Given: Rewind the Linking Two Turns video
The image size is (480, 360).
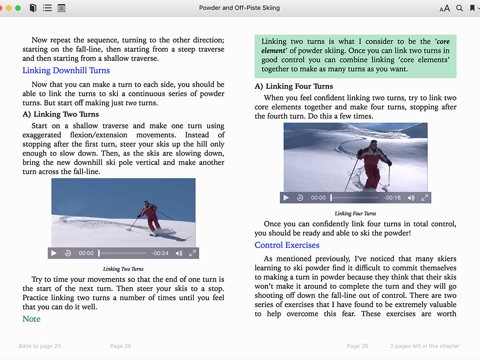Looking at the screenshot, I should coord(68,253).
